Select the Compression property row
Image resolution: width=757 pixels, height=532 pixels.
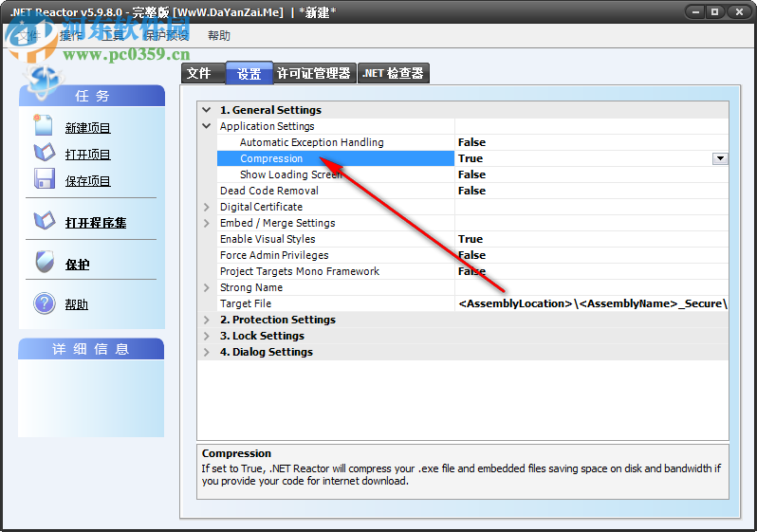pyautogui.click(x=472, y=158)
